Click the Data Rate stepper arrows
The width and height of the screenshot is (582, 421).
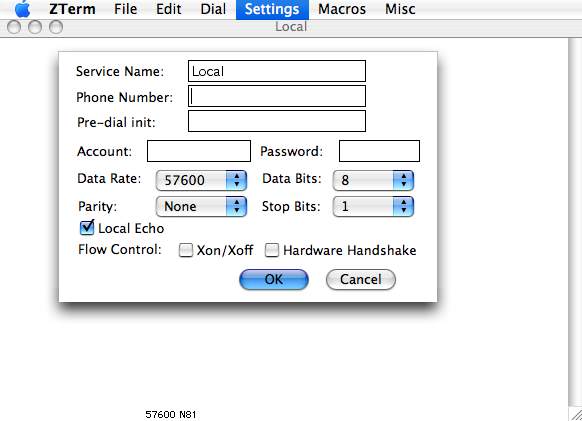236,180
